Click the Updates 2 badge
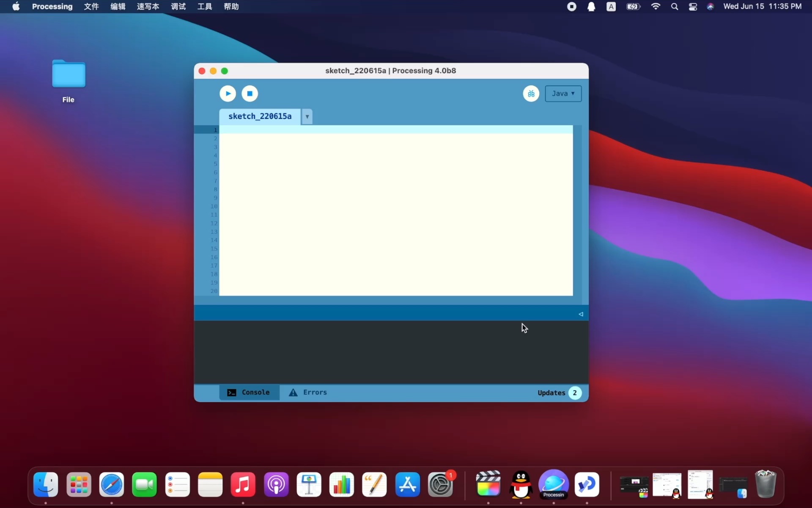The height and width of the screenshot is (508, 812). tap(574, 393)
